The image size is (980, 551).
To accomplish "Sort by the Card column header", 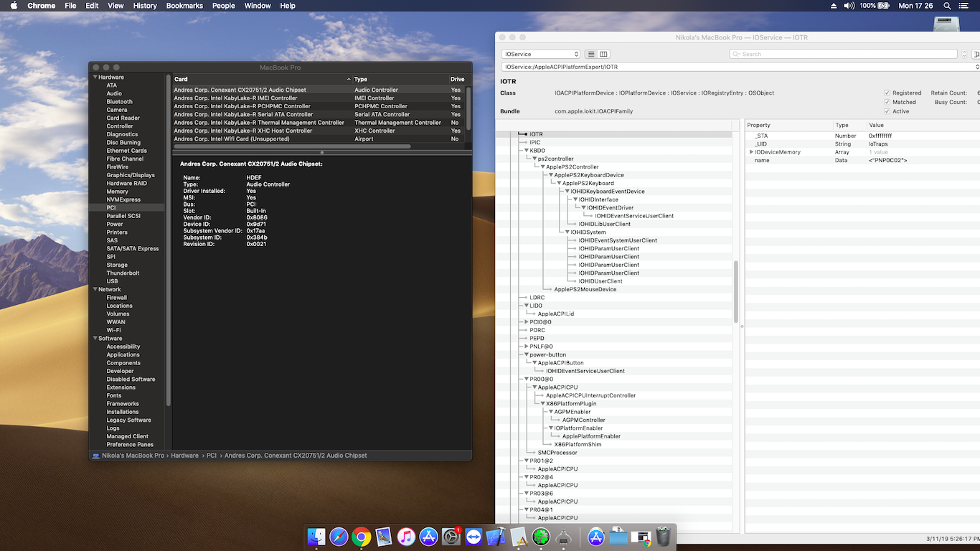I will coord(262,79).
